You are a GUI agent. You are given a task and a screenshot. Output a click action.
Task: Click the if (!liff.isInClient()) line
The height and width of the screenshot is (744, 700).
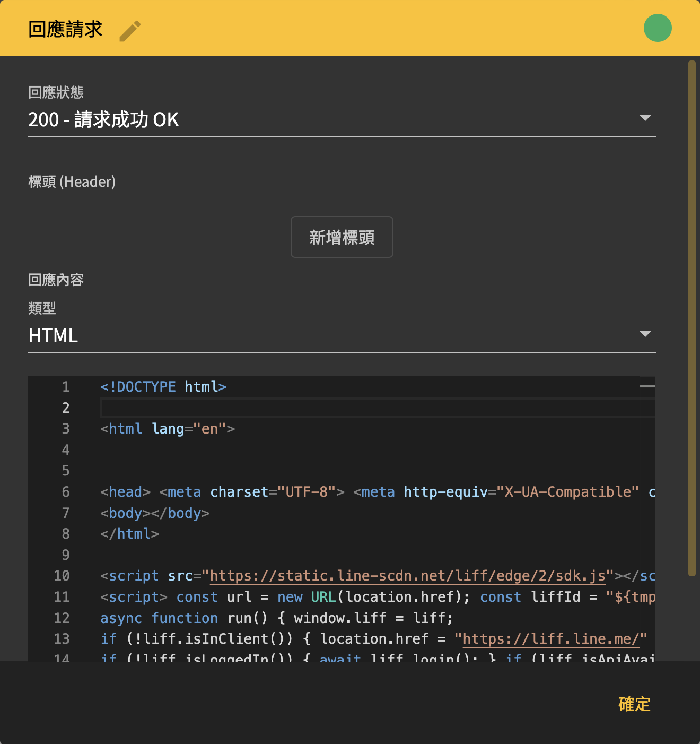(x=374, y=639)
